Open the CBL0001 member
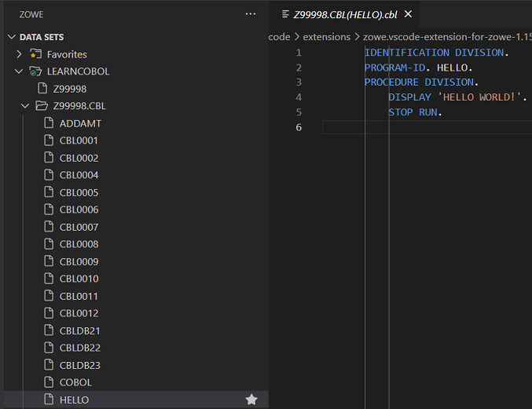Viewport: 532px width, 409px height. click(79, 141)
